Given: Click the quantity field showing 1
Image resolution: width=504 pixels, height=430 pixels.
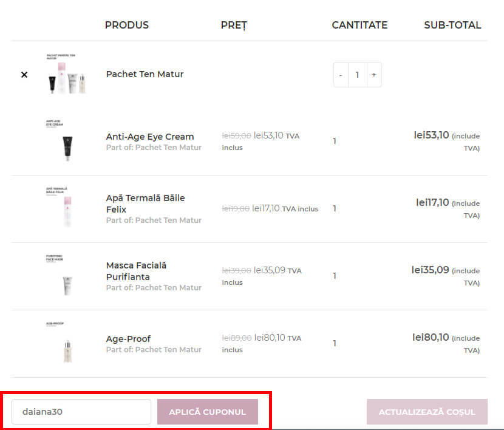Looking at the screenshot, I should coord(358,75).
